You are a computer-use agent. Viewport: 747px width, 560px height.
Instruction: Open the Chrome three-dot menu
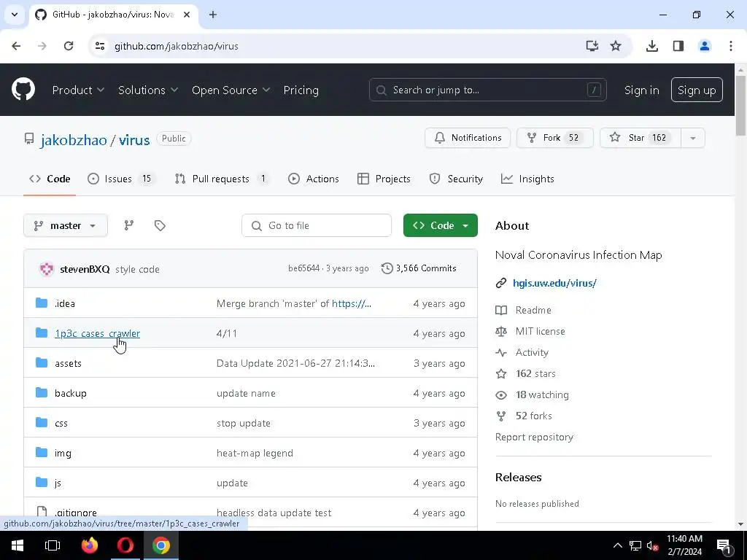pos(731,46)
